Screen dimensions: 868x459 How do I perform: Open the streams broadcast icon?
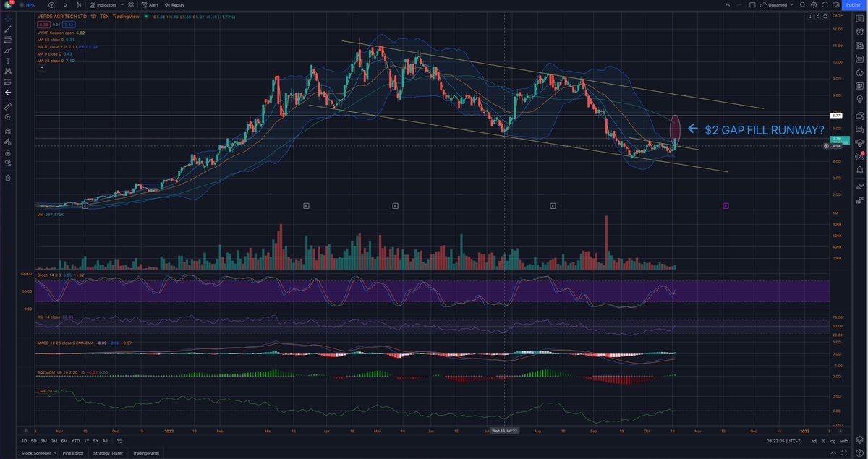tap(859, 156)
